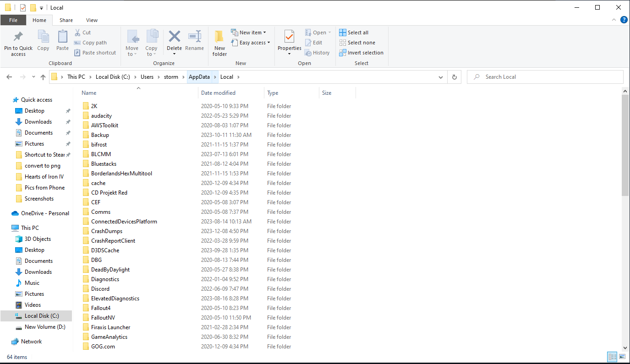Image resolution: width=630 pixels, height=364 pixels.
Task: Click Pin to Quick access icon
Action: click(x=18, y=37)
